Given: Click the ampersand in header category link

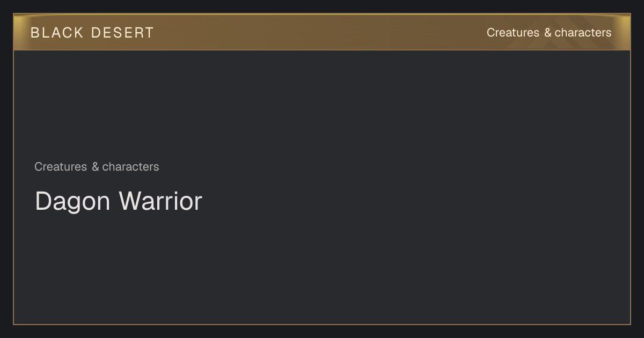Looking at the screenshot, I should pos(547,33).
